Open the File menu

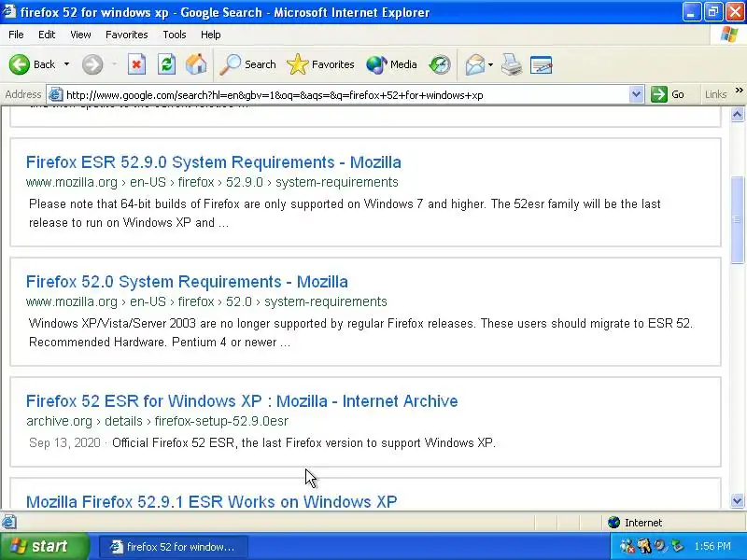[16, 35]
